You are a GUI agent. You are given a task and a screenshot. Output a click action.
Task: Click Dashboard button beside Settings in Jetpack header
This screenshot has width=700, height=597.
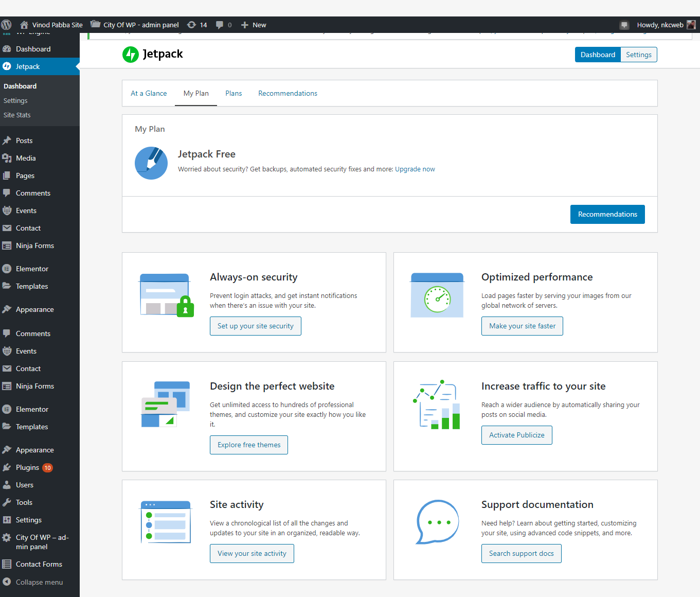click(598, 55)
